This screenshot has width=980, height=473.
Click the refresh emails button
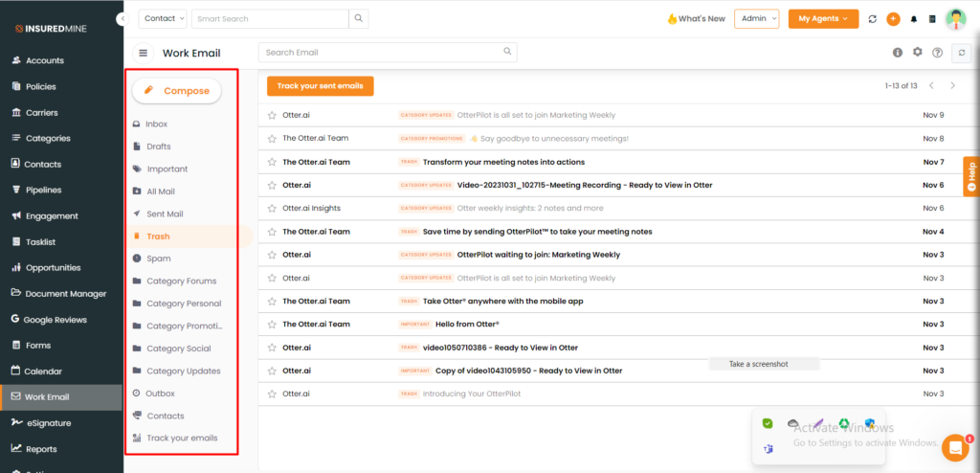(961, 54)
